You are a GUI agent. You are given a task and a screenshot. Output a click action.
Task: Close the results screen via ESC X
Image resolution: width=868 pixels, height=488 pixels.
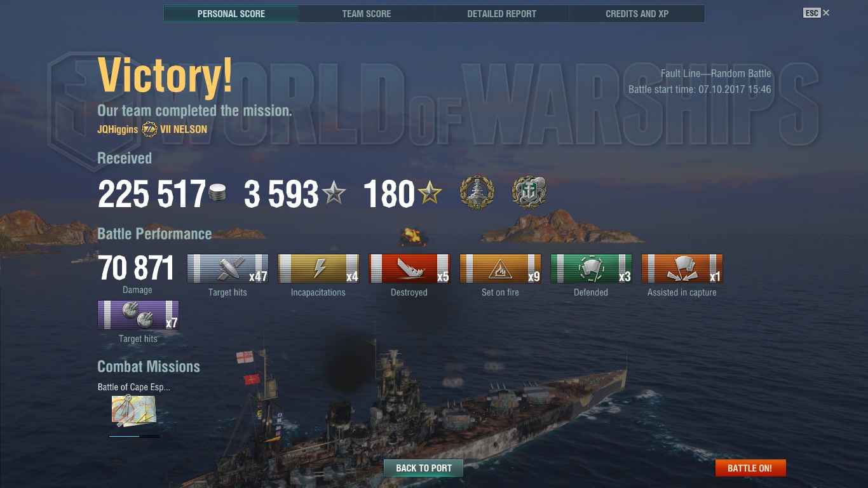817,13
